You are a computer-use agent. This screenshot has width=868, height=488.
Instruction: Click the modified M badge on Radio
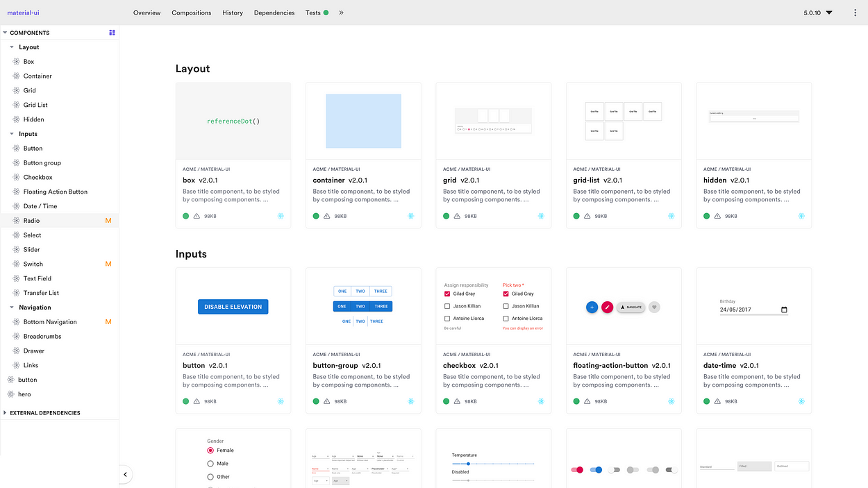[108, 221]
